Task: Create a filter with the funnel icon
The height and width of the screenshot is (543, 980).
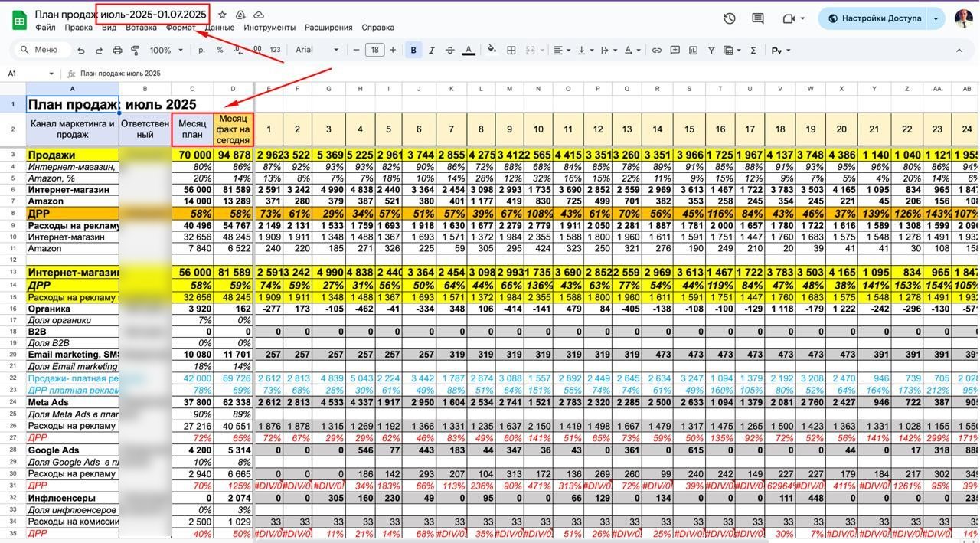Action: point(711,51)
